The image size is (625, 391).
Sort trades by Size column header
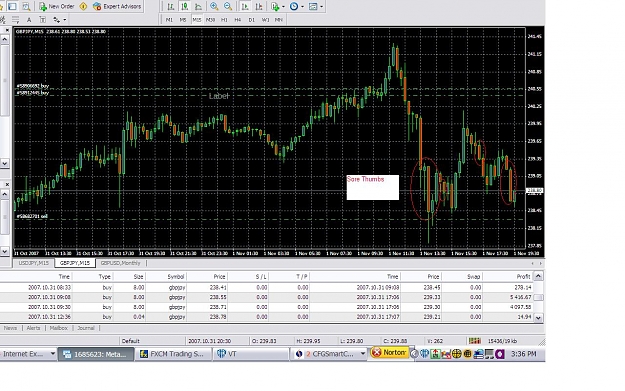click(x=129, y=276)
